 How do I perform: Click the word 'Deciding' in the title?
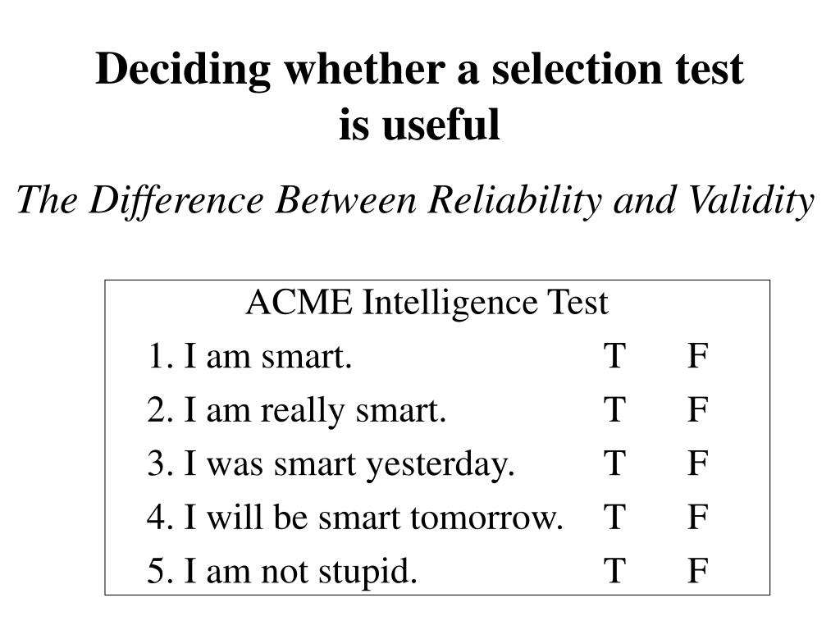[181, 70]
